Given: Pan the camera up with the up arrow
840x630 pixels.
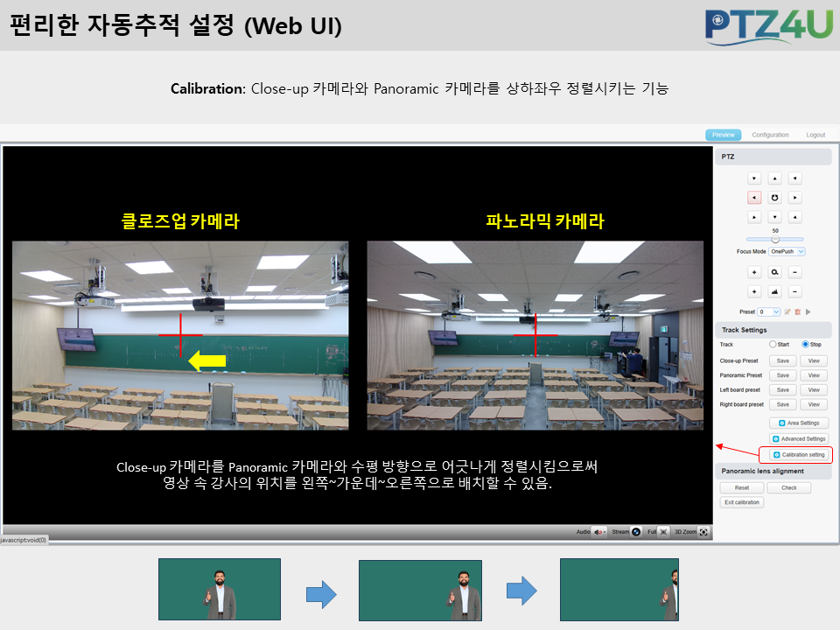Looking at the screenshot, I should (x=774, y=178).
